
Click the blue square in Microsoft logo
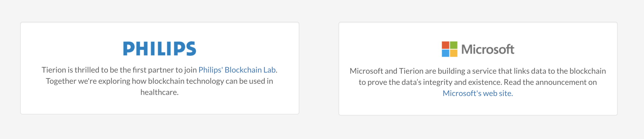click(x=445, y=53)
